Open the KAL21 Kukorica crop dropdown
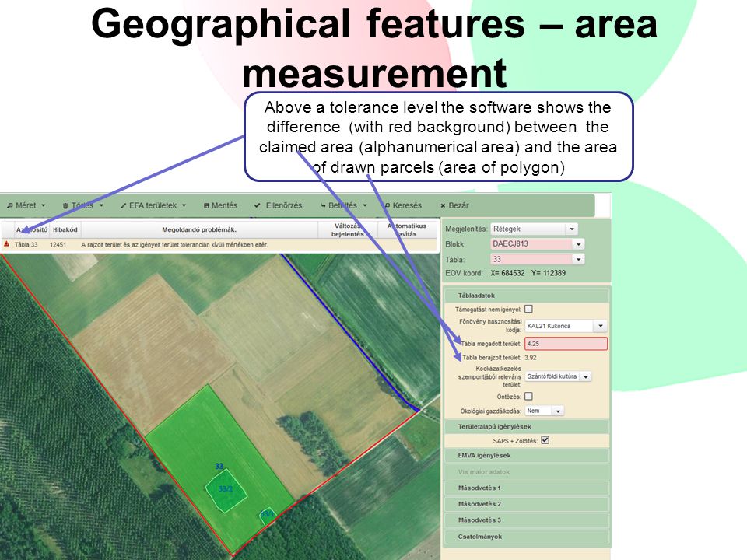Image resolution: width=747 pixels, height=560 pixels. [566, 326]
